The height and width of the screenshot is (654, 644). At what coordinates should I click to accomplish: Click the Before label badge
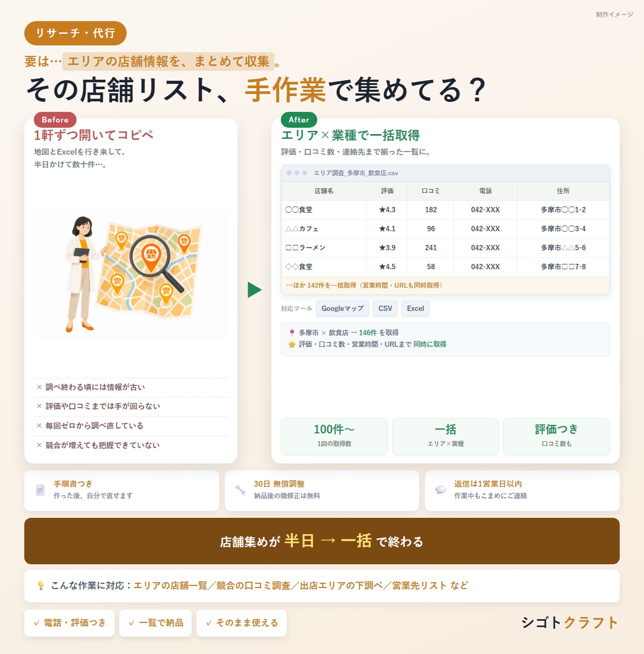coord(55,120)
